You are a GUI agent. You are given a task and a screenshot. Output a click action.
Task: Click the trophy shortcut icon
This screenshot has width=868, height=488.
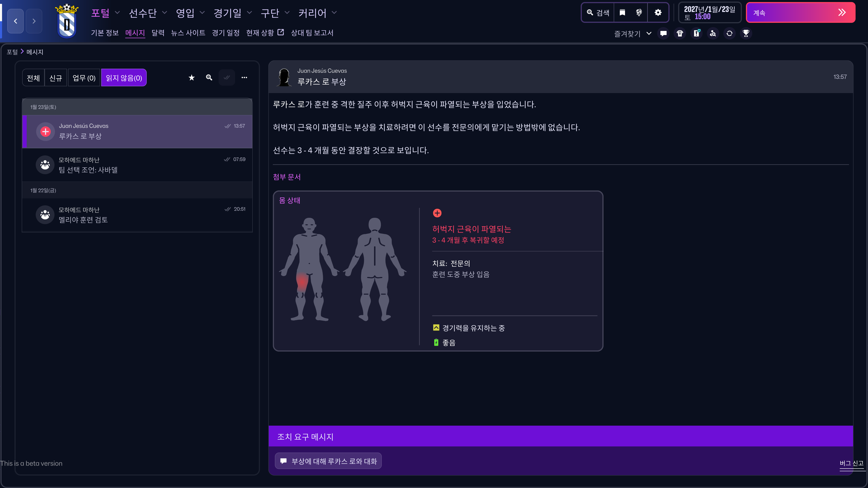(x=746, y=33)
